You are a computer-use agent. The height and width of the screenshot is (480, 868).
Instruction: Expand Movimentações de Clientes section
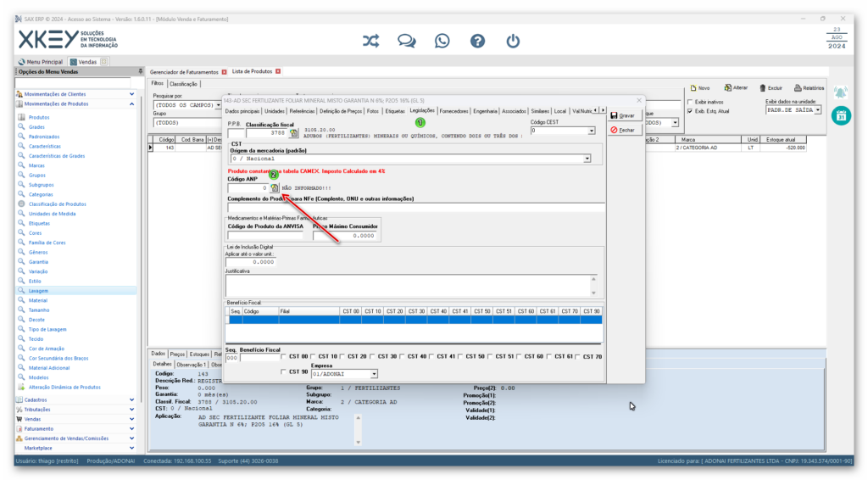point(131,95)
